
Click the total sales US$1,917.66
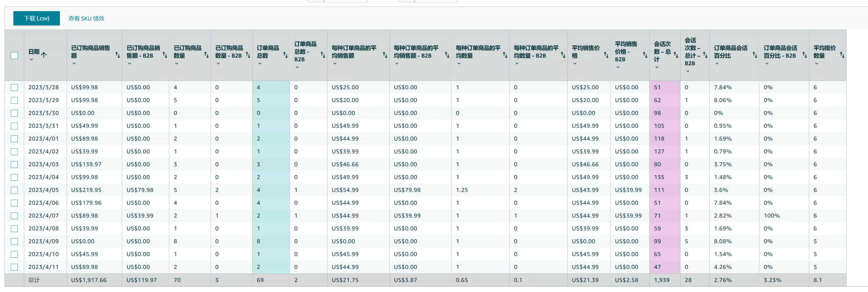pyautogui.click(x=89, y=280)
